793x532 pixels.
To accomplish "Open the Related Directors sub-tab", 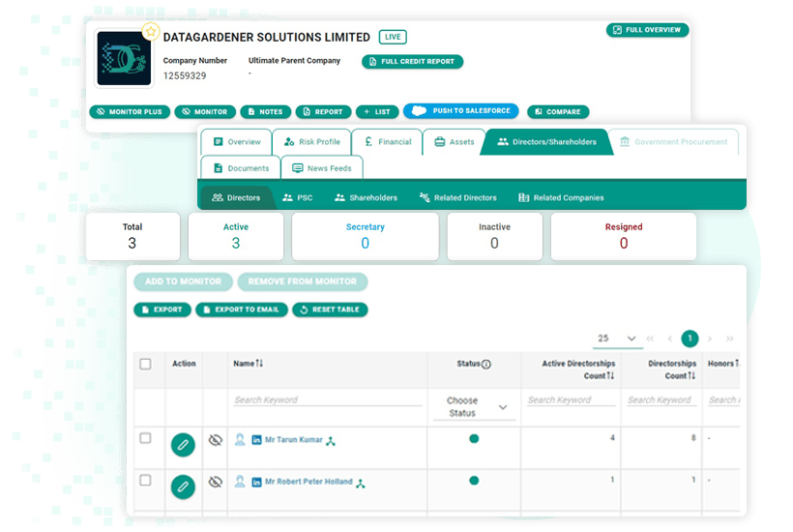I will pyautogui.click(x=458, y=197).
